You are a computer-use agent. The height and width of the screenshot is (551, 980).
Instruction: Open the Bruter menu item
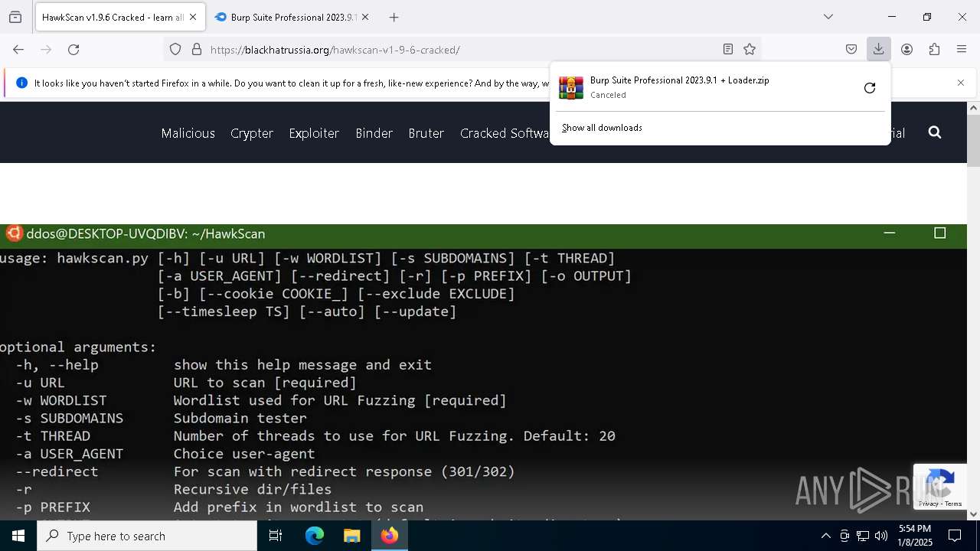point(426,133)
